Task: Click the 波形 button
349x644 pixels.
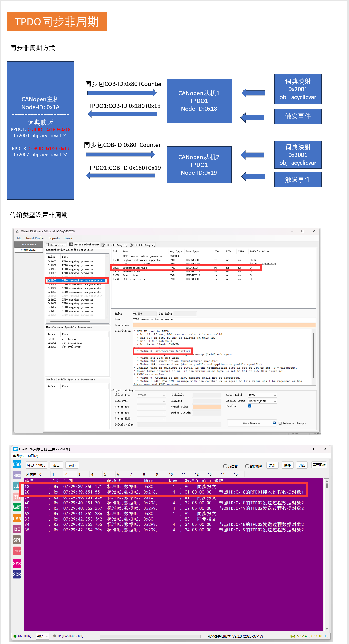Action: (x=72, y=465)
